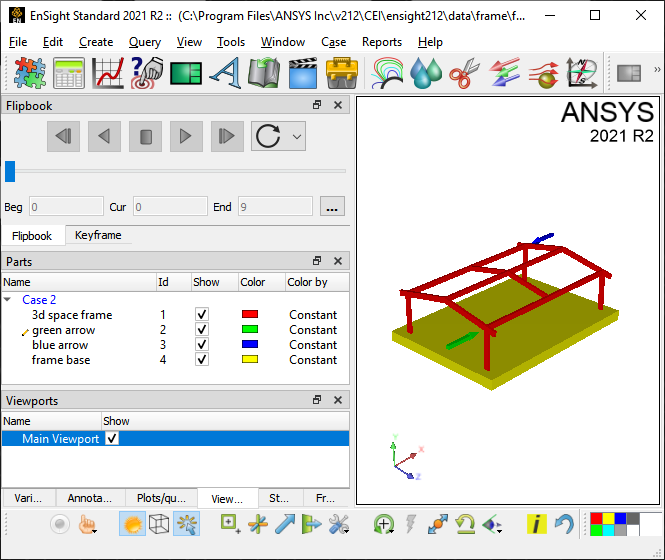The height and width of the screenshot is (560, 665).
Task: Click the yellow information 'i' icon
Action: (x=536, y=524)
